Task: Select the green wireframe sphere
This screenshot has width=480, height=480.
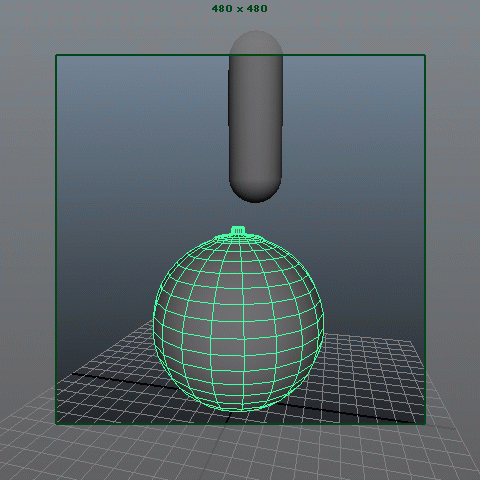Action: point(238,320)
